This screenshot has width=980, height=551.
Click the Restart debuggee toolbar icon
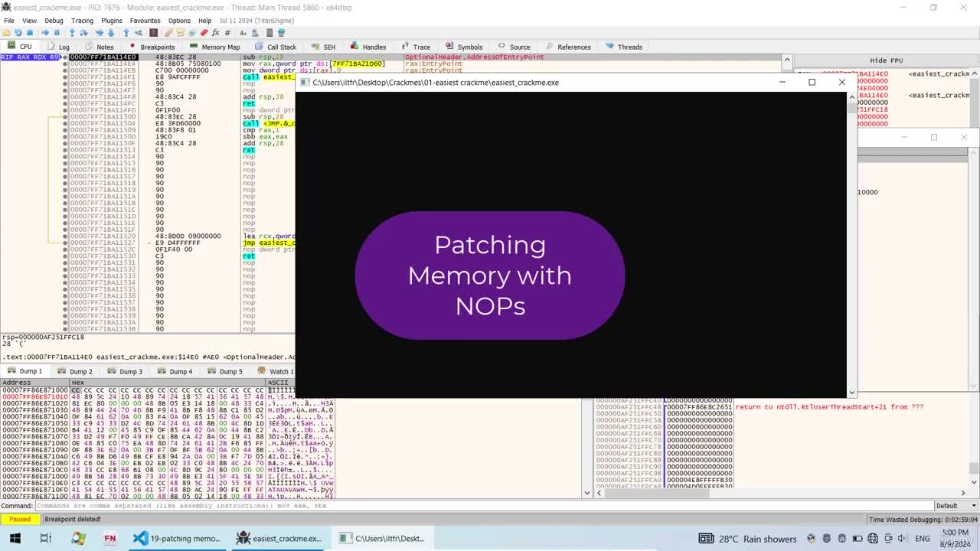[18, 33]
